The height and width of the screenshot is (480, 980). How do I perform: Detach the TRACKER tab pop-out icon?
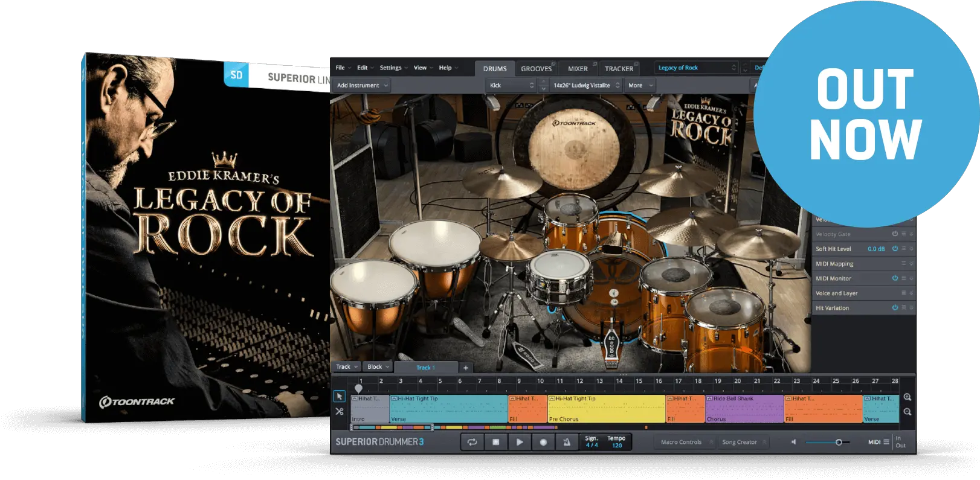coord(637,63)
